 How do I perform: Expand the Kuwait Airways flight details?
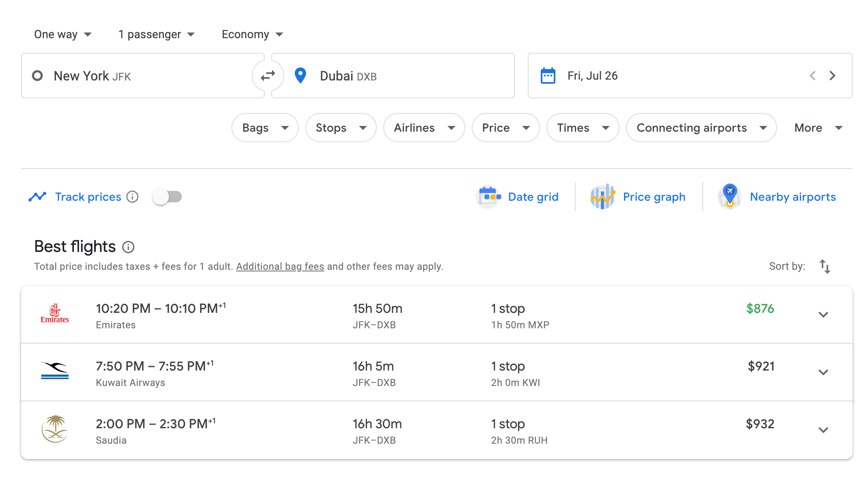tap(823, 372)
